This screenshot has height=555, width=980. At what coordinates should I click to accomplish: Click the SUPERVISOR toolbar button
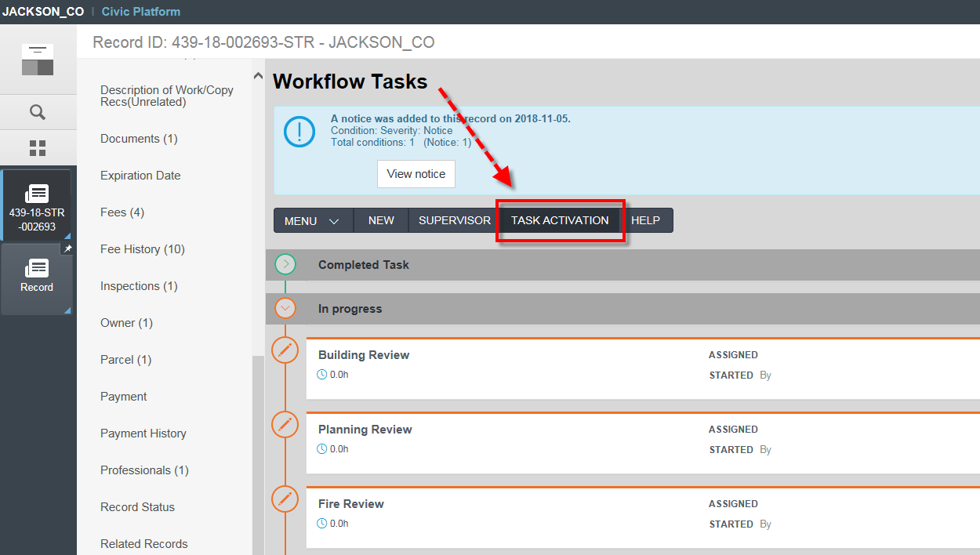click(x=454, y=220)
